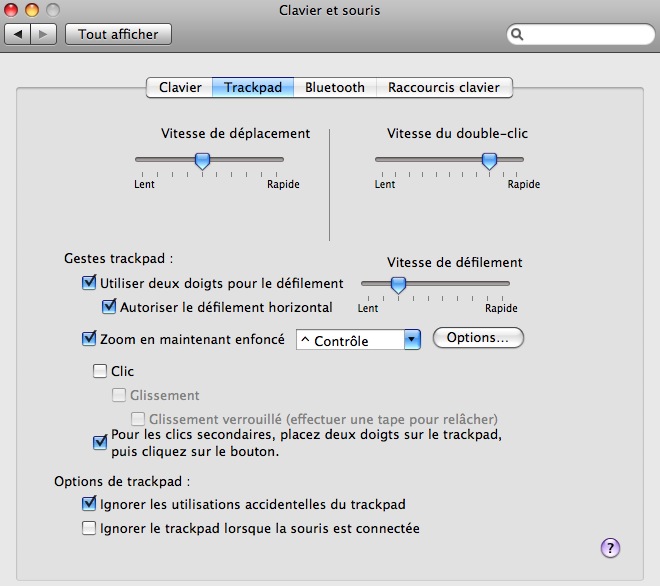Open zoom "Options…" button
The width and height of the screenshot is (660, 586).
pyautogui.click(x=478, y=338)
